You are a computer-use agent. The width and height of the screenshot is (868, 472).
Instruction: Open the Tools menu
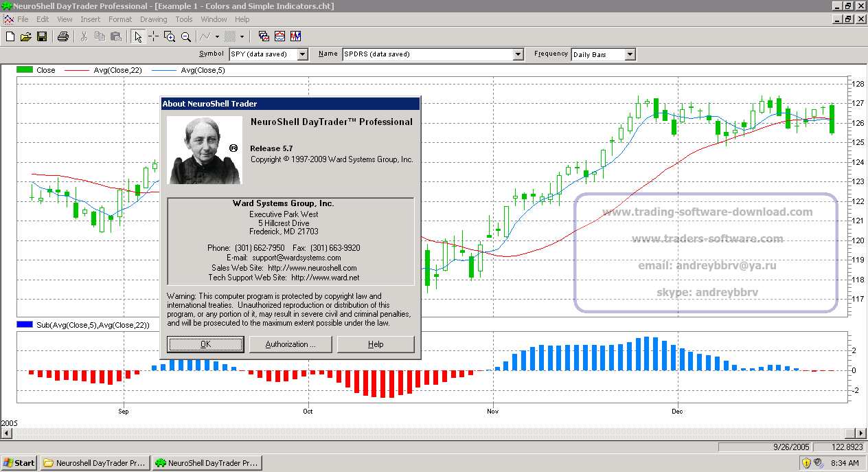click(184, 19)
